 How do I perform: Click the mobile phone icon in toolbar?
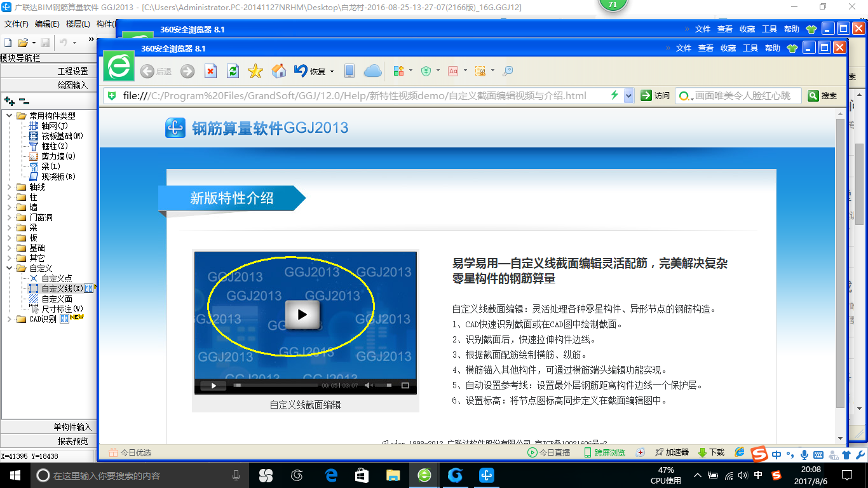(x=349, y=71)
